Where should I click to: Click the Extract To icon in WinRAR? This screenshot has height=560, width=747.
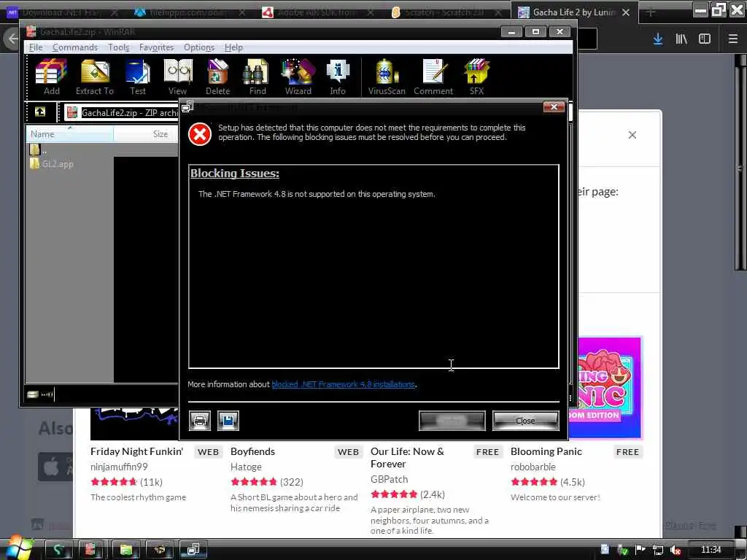pyautogui.click(x=95, y=77)
